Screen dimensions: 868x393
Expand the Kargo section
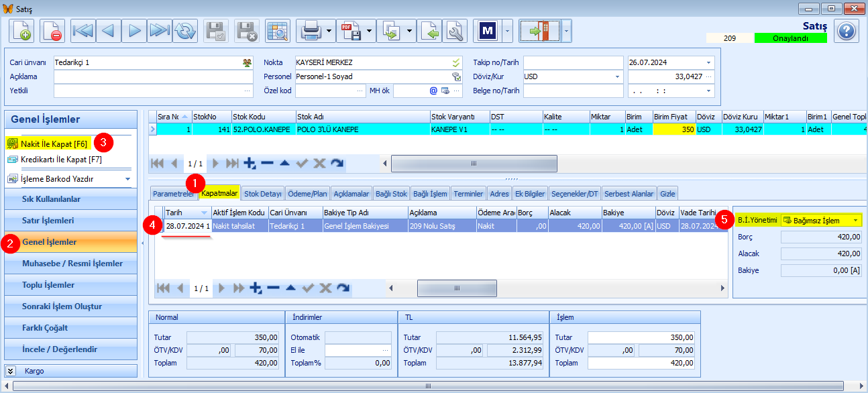[x=11, y=370]
